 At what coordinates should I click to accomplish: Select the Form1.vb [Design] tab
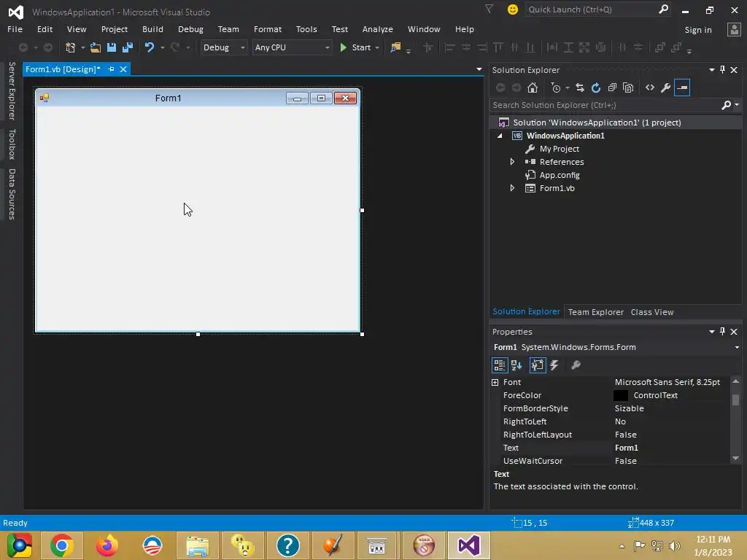[x=63, y=69]
